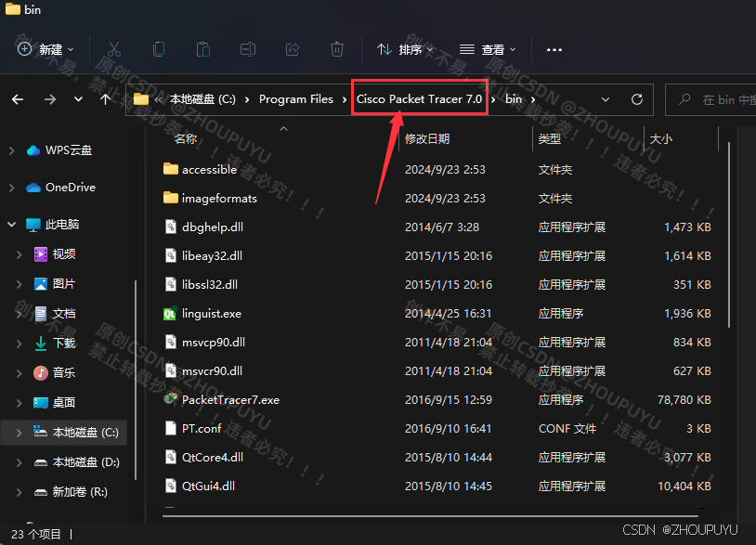Click the PT.conf file icon

pos(171,428)
